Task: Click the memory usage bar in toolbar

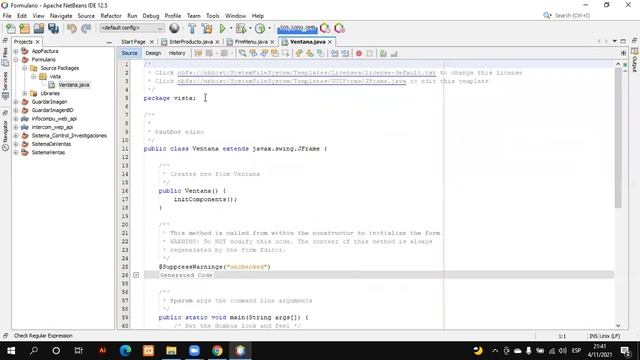Action: pos(297,28)
